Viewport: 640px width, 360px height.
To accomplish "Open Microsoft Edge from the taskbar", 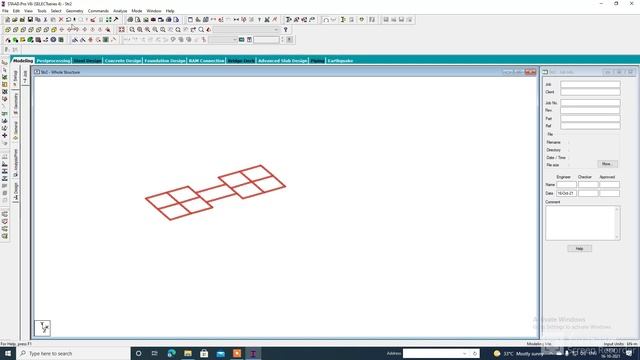I will tap(171, 353).
